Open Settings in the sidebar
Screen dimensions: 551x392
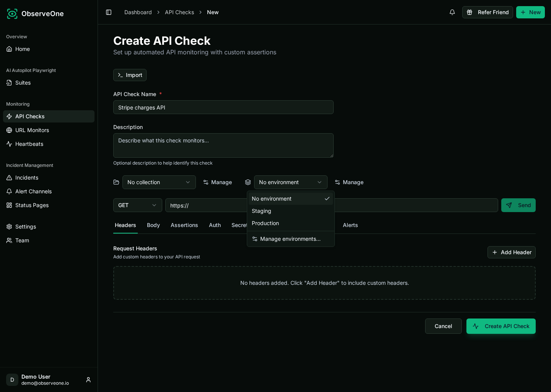tap(49, 227)
